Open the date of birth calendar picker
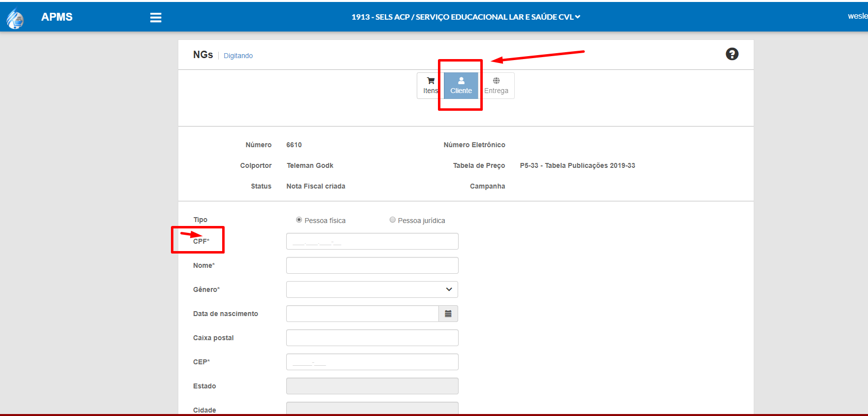This screenshot has width=868, height=416. pyautogui.click(x=448, y=314)
